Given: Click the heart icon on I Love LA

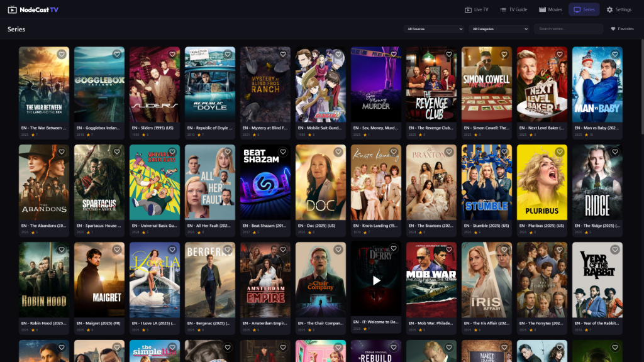Looking at the screenshot, I should 172,250.
